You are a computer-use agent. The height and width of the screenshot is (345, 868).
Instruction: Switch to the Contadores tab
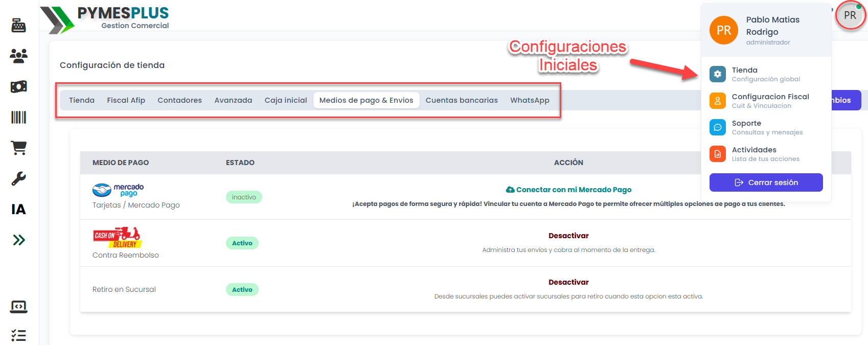point(179,100)
